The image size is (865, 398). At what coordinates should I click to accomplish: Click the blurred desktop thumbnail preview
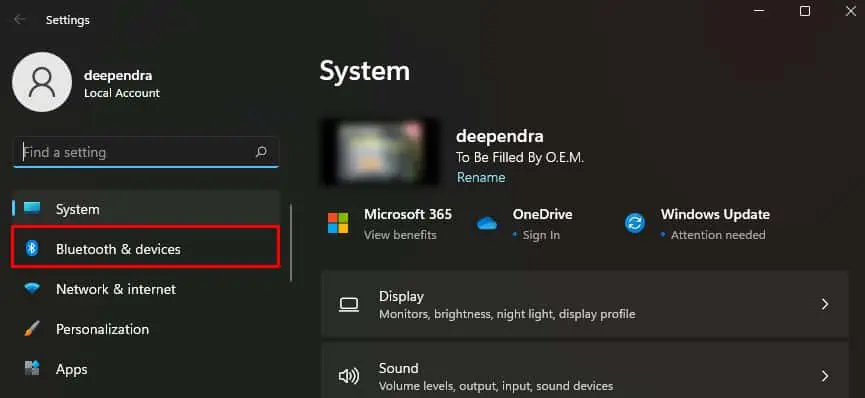[x=380, y=151]
